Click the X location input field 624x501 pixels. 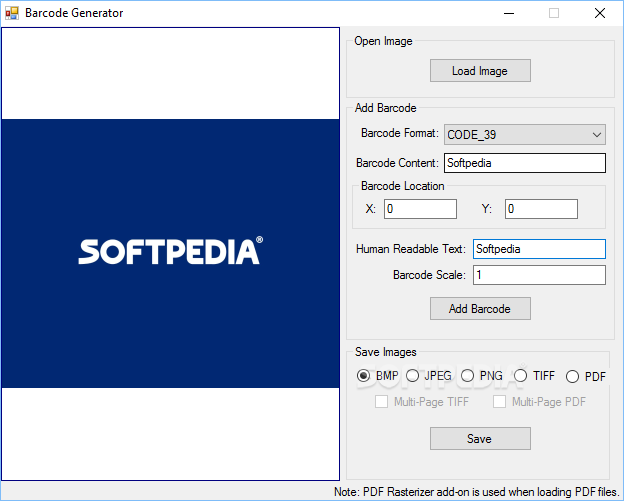pyautogui.click(x=420, y=209)
